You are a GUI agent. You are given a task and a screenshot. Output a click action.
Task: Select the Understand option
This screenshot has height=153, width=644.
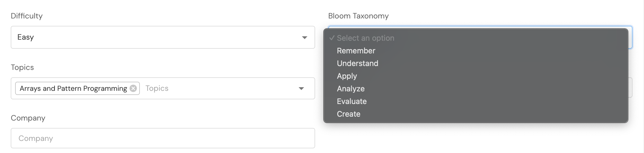[358, 63]
